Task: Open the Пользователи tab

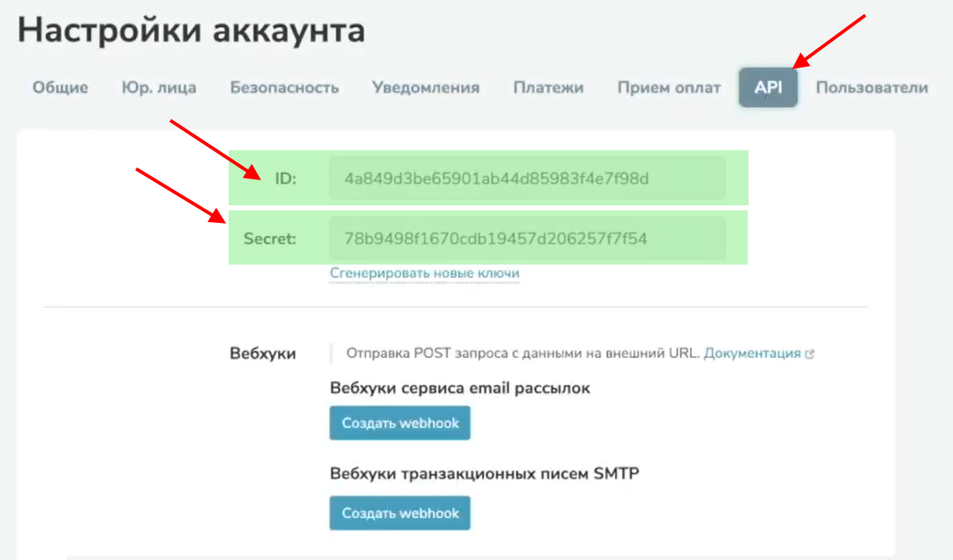Action: [871, 88]
